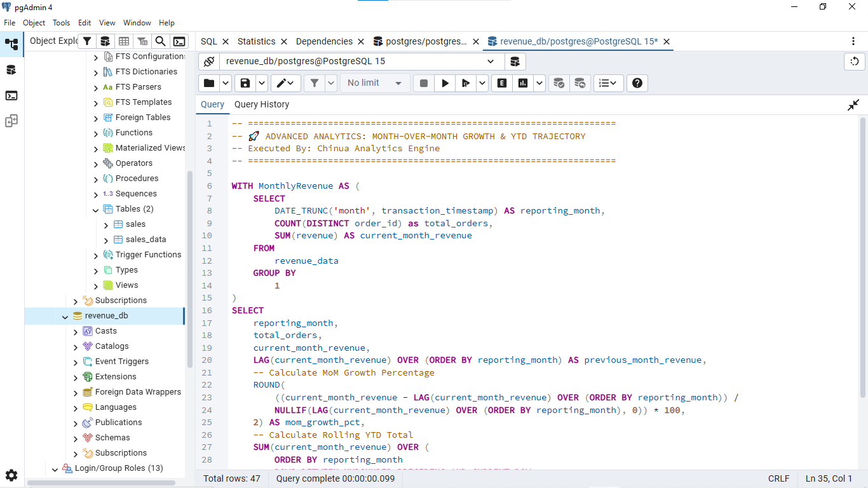Collapse the revenue_db database node

(x=65, y=316)
